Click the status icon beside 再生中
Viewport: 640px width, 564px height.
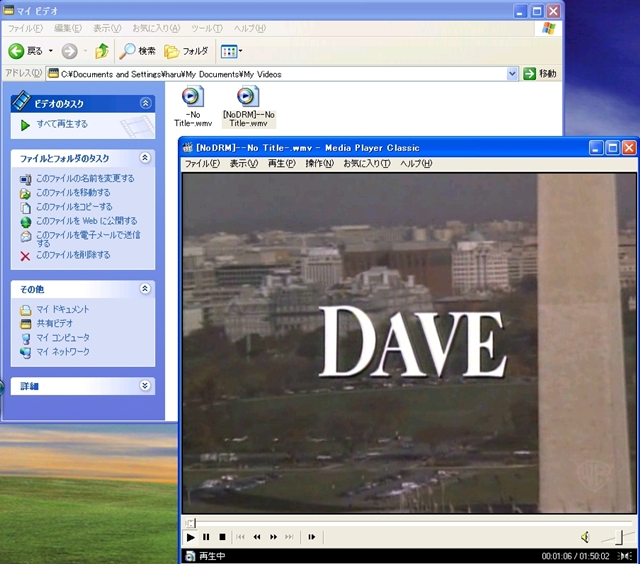click(x=190, y=556)
